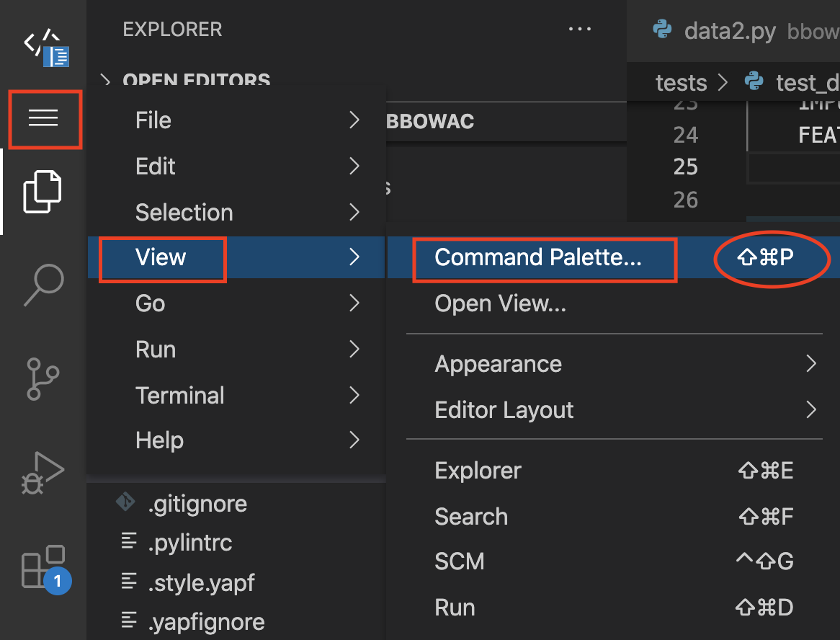The width and height of the screenshot is (840, 640).
Task: Expand the Editor Layout submenu
Action: tap(503, 409)
